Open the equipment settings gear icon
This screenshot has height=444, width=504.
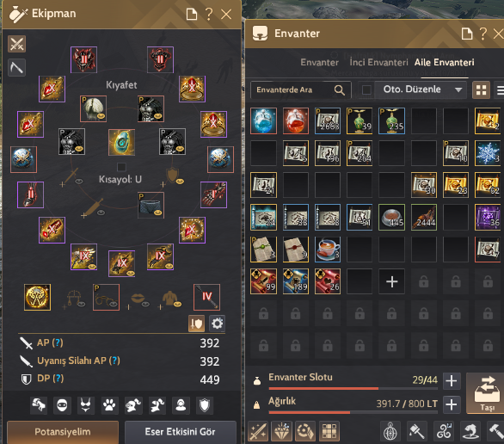click(218, 324)
